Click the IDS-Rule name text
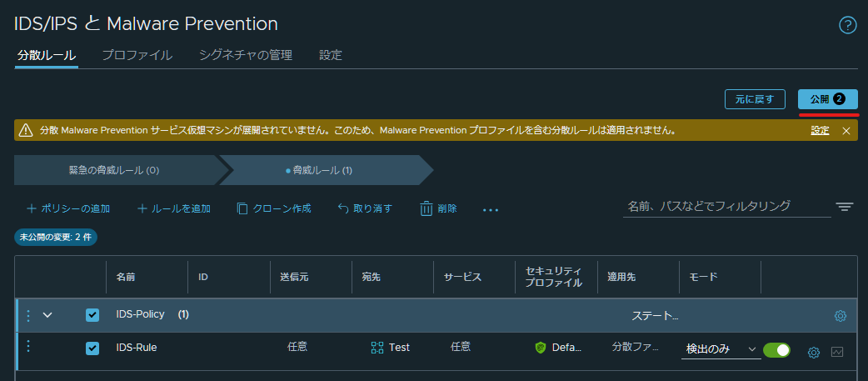Image resolution: width=868 pixels, height=381 pixels. (x=136, y=348)
